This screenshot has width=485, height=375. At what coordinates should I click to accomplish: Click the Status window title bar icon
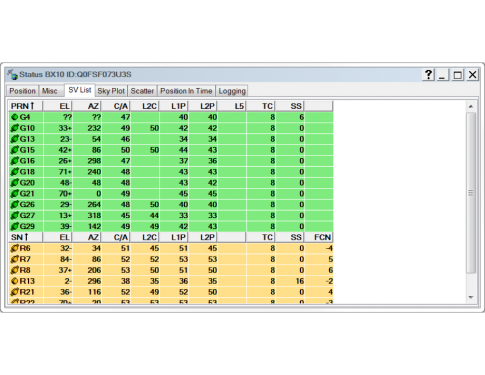tap(13, 74)
